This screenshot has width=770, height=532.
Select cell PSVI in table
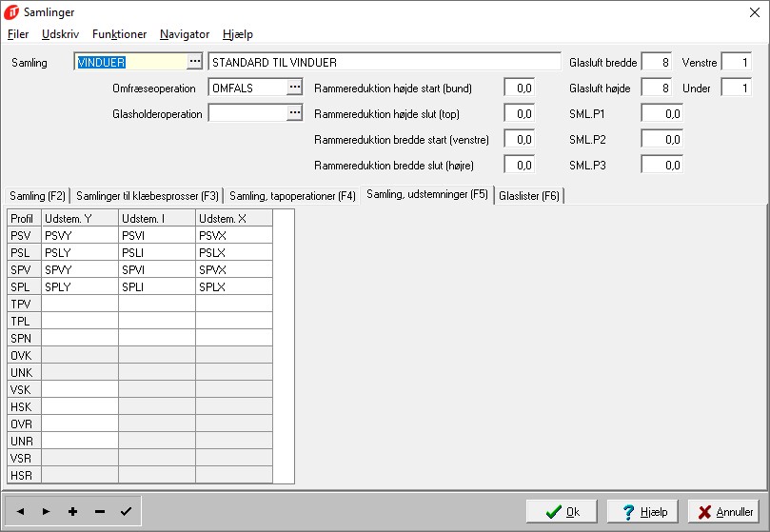[x=157, y=235]
